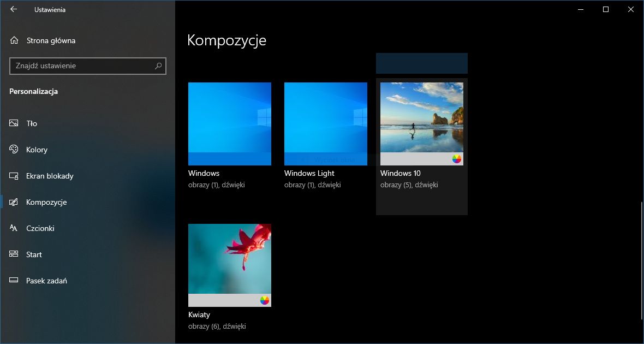Image resolution: width=644 pixels, height=344 pixels.
Task: Click "obrazy (6), dźwięki" description
Action: pyautogui.click(x=217, y=327)
